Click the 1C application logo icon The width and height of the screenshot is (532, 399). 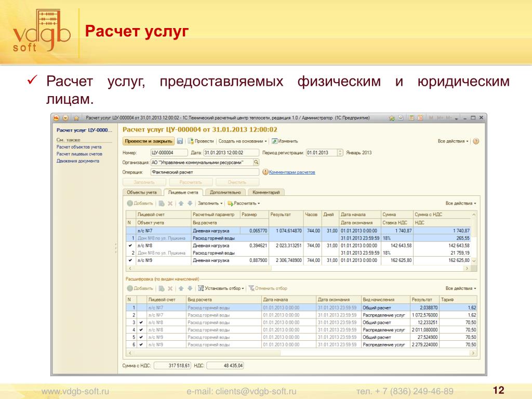[57, 118]
